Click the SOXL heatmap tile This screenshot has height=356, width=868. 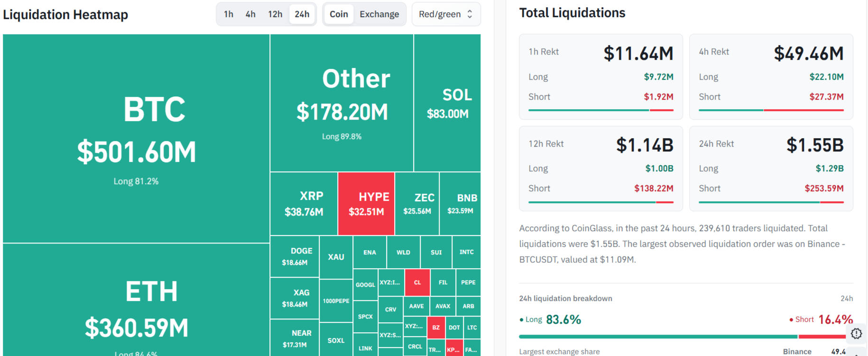click(x=336, y=340)
